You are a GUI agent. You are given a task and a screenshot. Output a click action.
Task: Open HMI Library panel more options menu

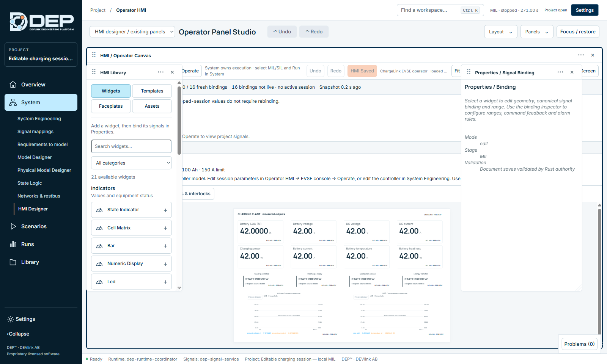(161, 72)
